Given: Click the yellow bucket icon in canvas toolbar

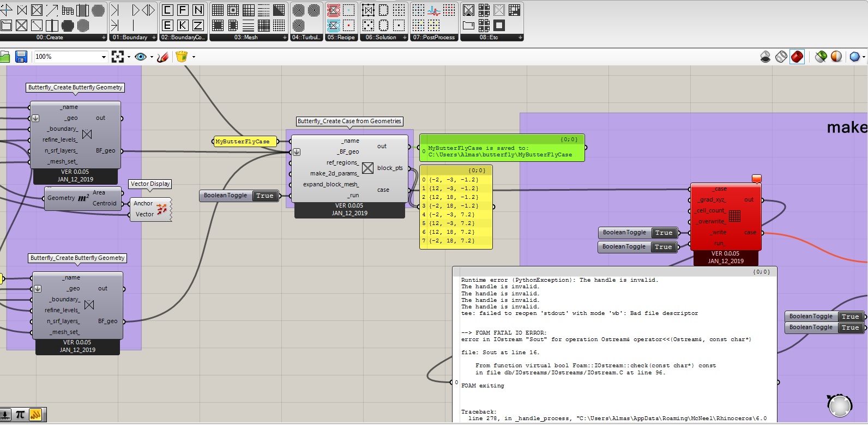Looking at the screenshot, I should click(182, 57).
